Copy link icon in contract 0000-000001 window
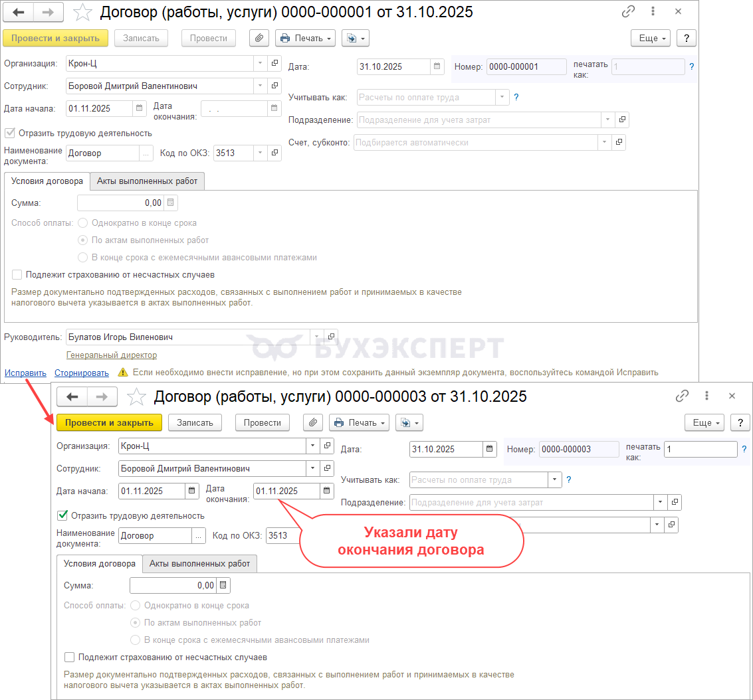Viewport: 753px width, 700px height. [x=628, y=11]
